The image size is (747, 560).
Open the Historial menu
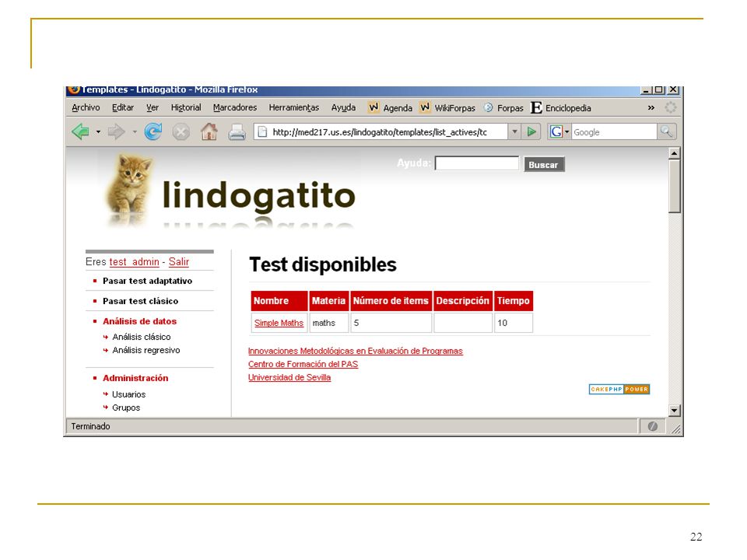[186, 107]
